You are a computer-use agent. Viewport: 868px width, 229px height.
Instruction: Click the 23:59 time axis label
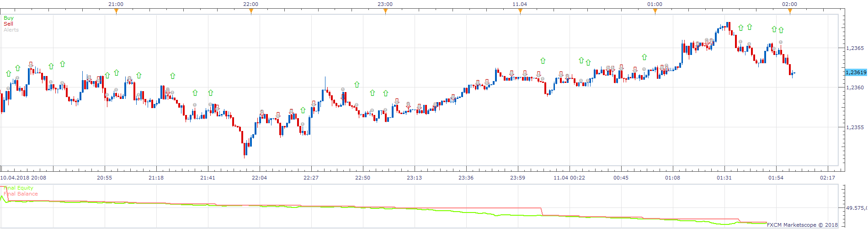tap(517, 178)
